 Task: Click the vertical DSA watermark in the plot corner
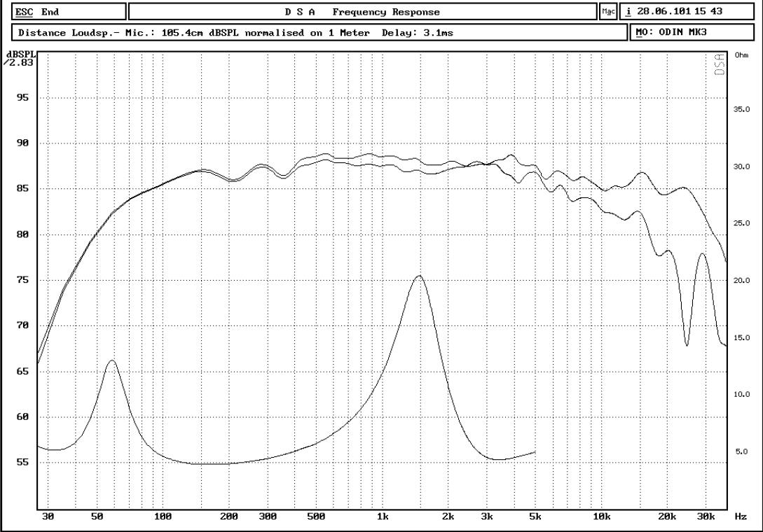tap(720, 64)
